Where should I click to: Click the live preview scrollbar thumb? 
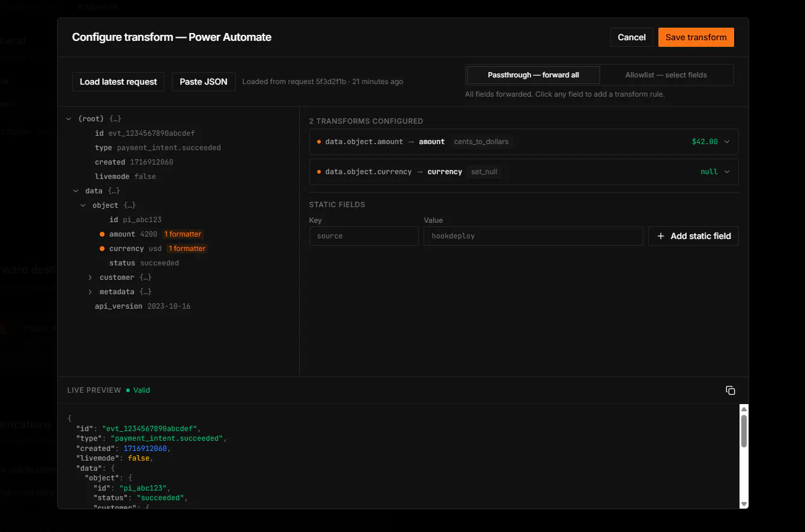pyautogui.click(x=744, y=431)
